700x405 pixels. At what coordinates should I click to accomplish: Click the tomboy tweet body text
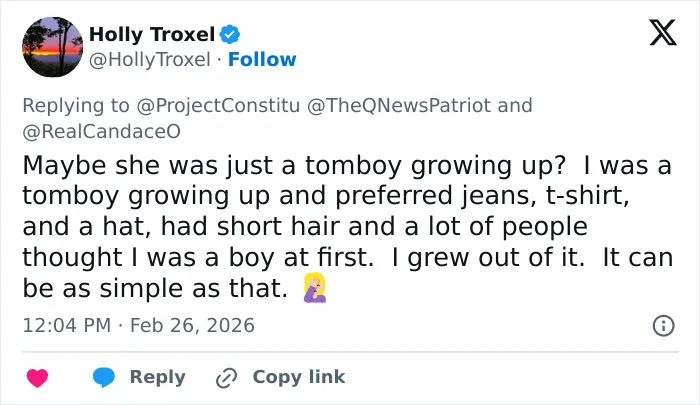tap(347, 227)
